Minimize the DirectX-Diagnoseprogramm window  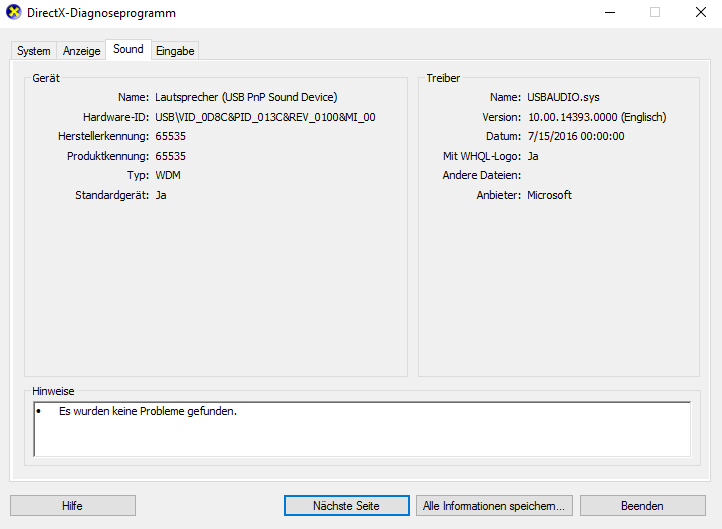610,12
